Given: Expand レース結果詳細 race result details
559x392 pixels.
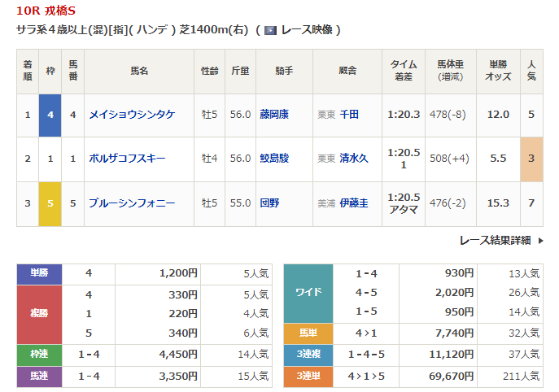Looking at the screenshot, I should pyautogui.click(x=496, y=241).
